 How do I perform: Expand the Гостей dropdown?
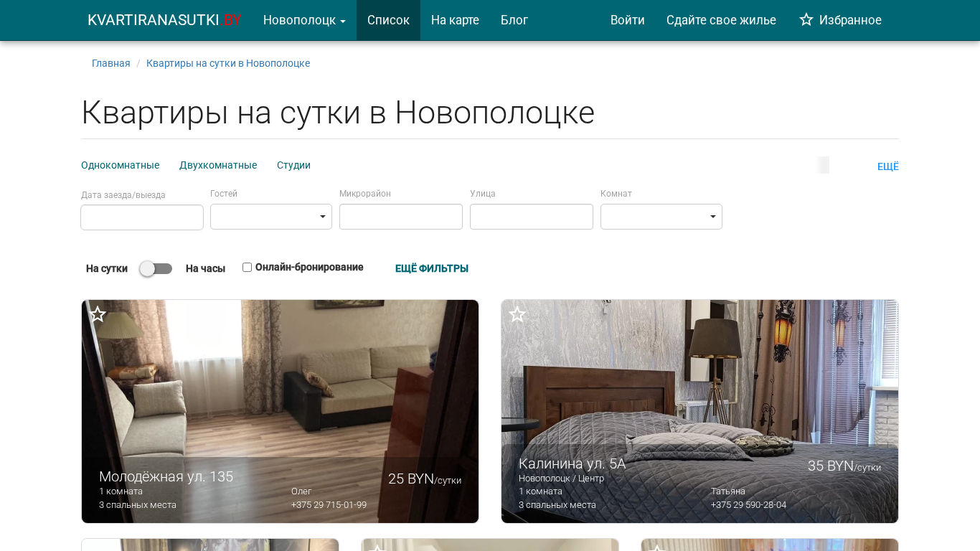tap(271, 217)
